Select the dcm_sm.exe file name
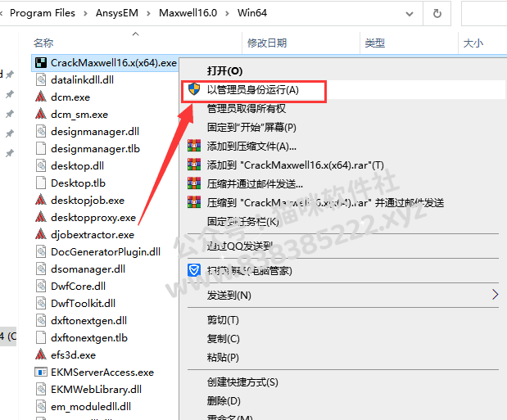This screenshot has width=507, height=420. [x=79, y=115]
